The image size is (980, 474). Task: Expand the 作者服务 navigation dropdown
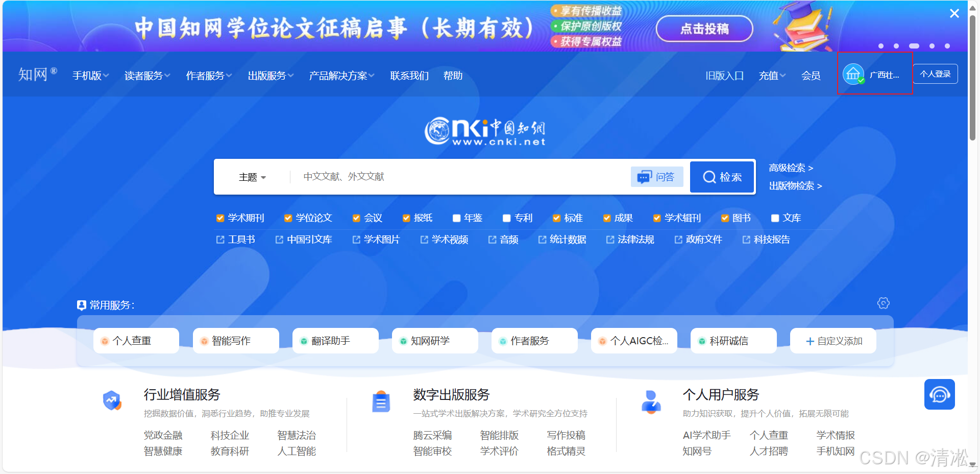(209, 76)
